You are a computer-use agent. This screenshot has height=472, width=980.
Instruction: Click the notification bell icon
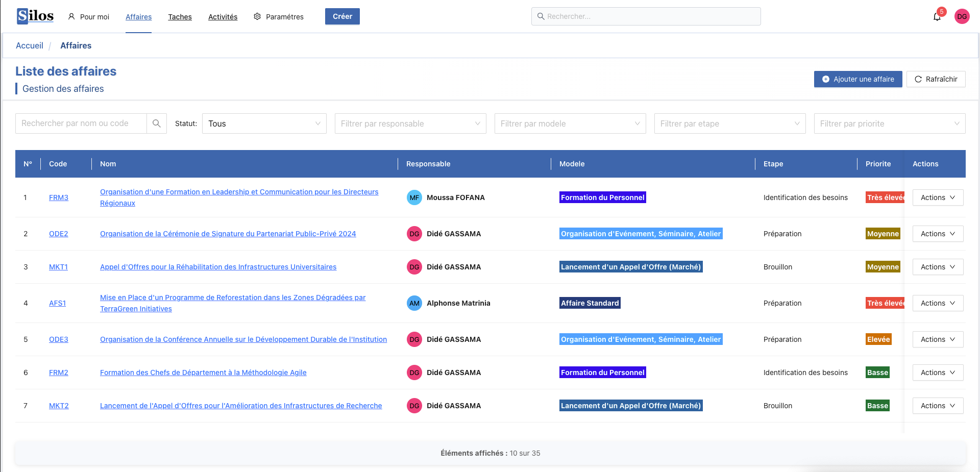937,16
